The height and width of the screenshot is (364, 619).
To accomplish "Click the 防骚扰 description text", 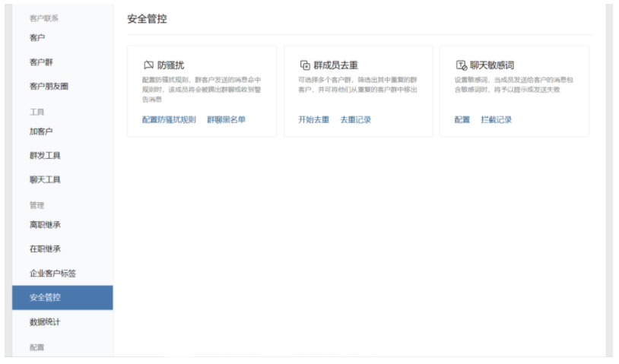I will click(x=202, y=90).
